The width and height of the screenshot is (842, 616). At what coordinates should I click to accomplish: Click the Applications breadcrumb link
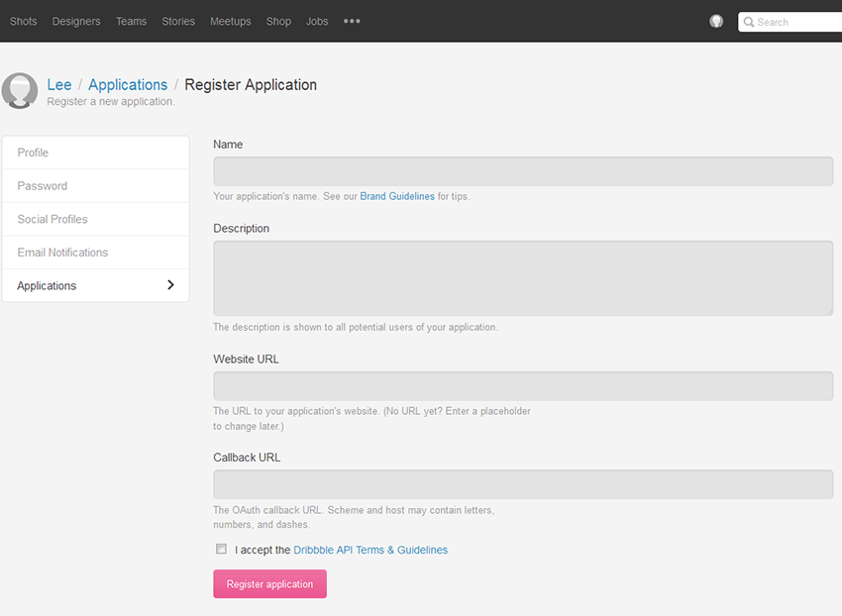point(128,85)
